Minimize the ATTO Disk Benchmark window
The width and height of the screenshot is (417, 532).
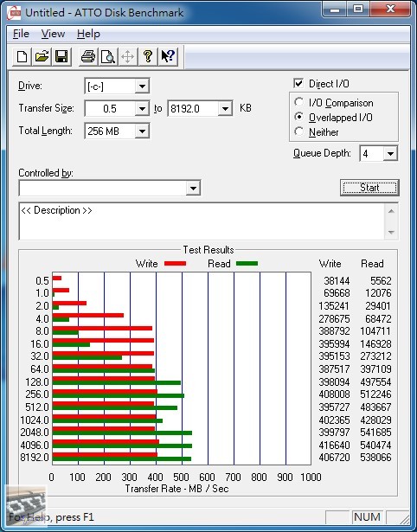(x=335, y=9)
